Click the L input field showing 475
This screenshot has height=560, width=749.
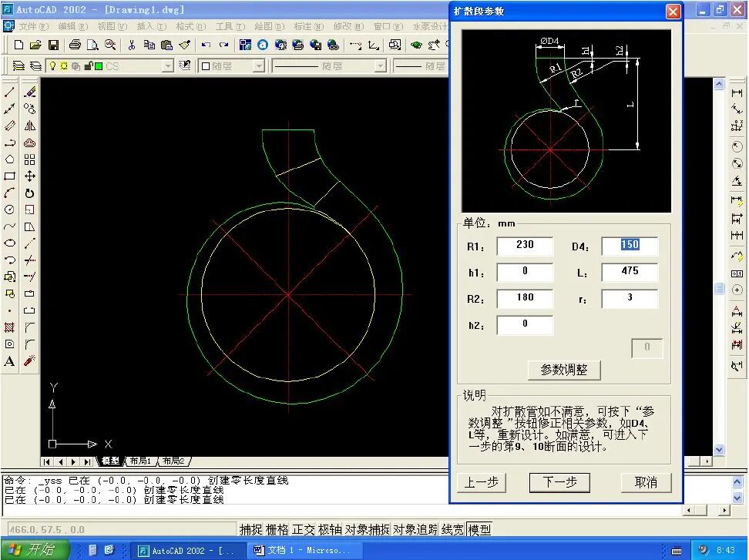630,272
